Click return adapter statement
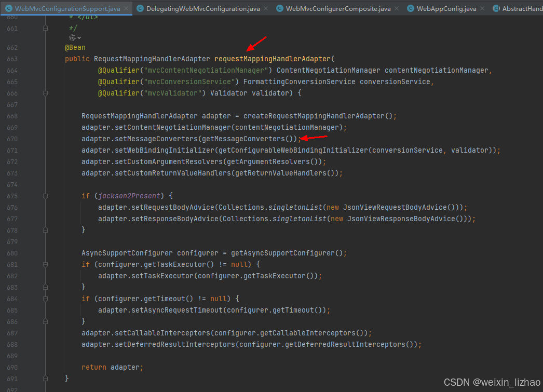543x392 pixels. [112, 368]
